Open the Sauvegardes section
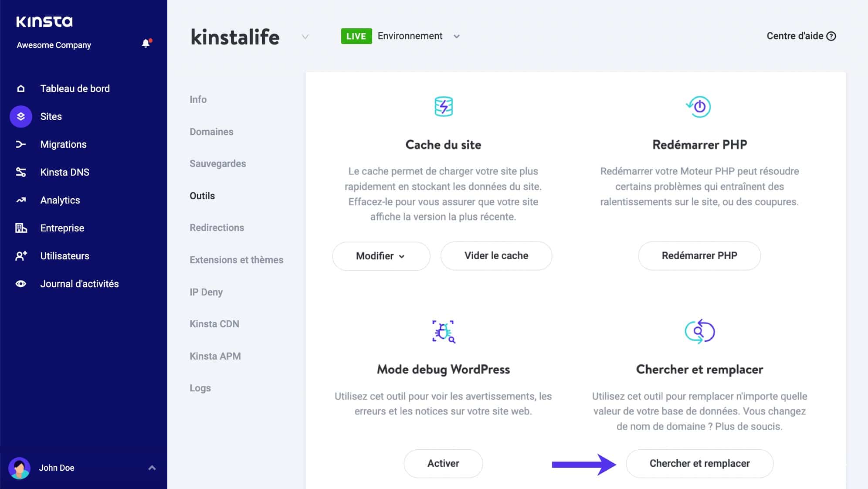 point(217,163)
